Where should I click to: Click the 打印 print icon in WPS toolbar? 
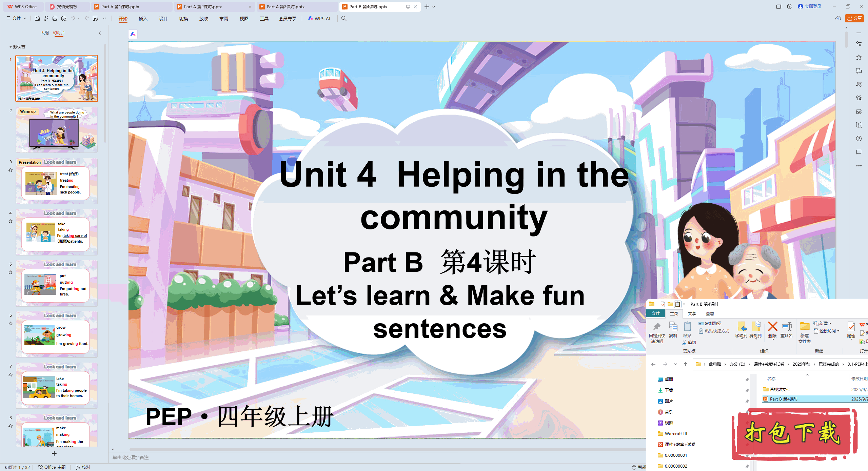(x=55, y=18)
